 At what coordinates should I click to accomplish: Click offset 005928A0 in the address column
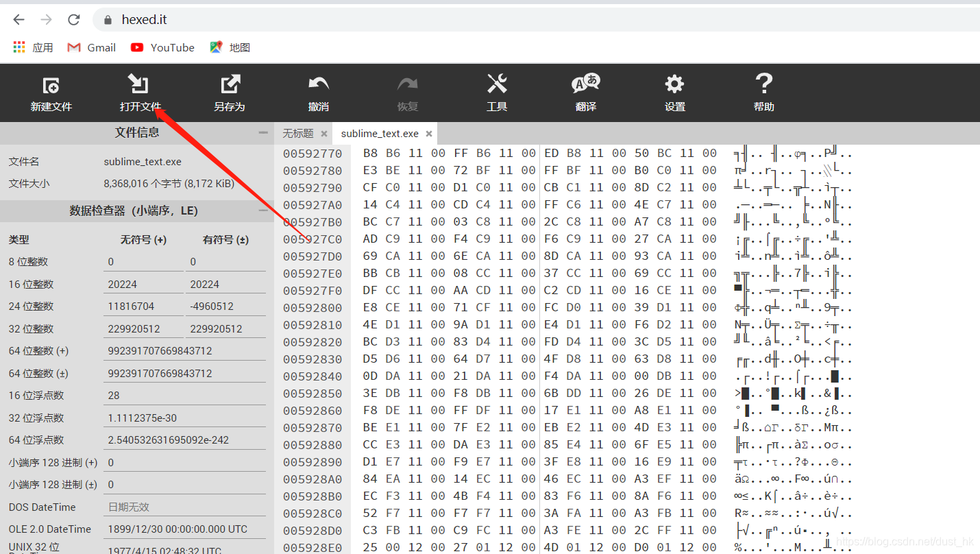pos(313,479)
